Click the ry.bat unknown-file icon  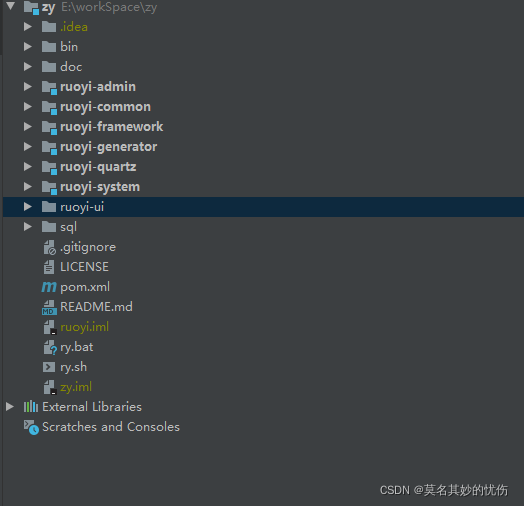pos(50,348)
